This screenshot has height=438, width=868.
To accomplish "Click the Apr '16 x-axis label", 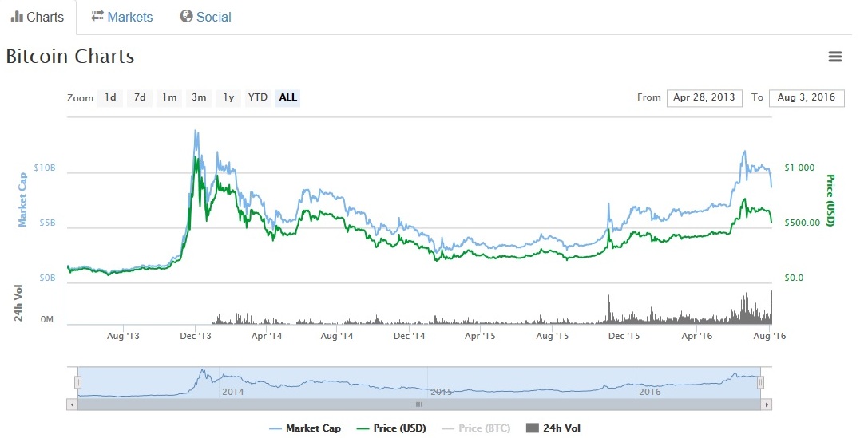I will [697, 336].
